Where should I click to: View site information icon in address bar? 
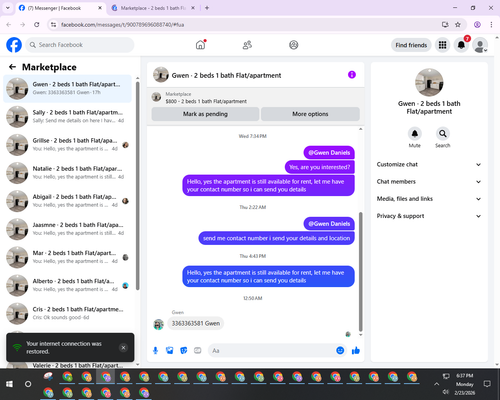point(53,25)
